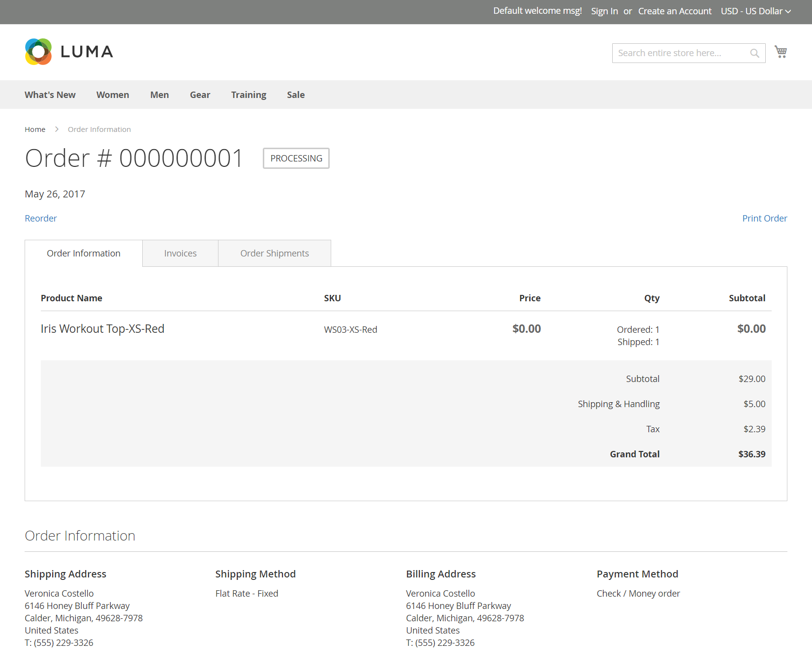Expand the USD currency dropdown

tap(756, 11)
